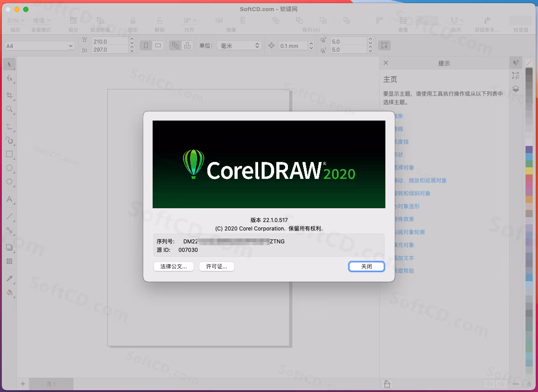538x392 pixels.
Task: Toggle treat all objects as filled
Action: click(384, 45)
